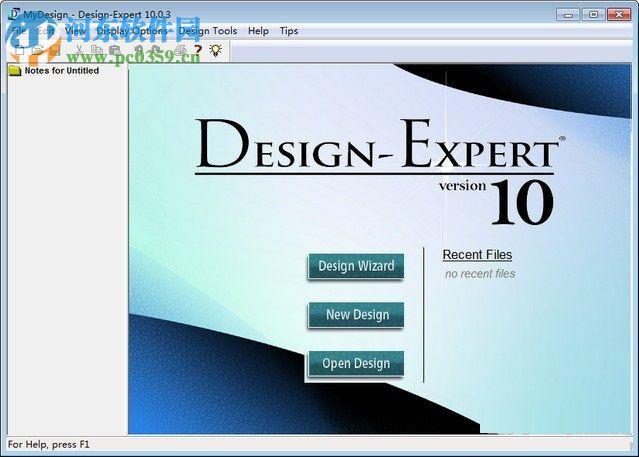Screen dimensions: 639x457
Task: Click the New Design button
Action: click(x=356, y=315)
